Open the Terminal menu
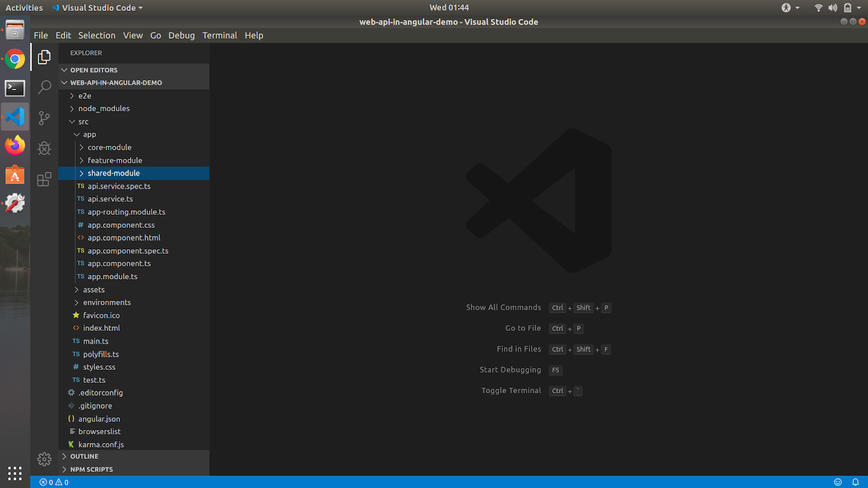The width and height of the screenshot is (868, 488). coord(220,35)
